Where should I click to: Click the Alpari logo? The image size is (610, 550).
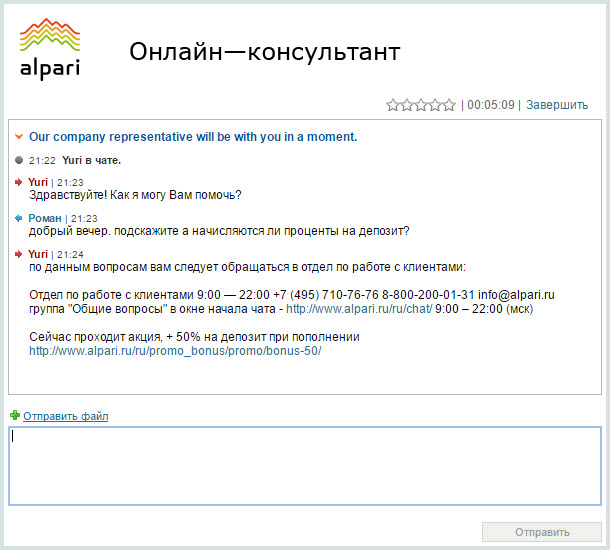pos(50,47)
